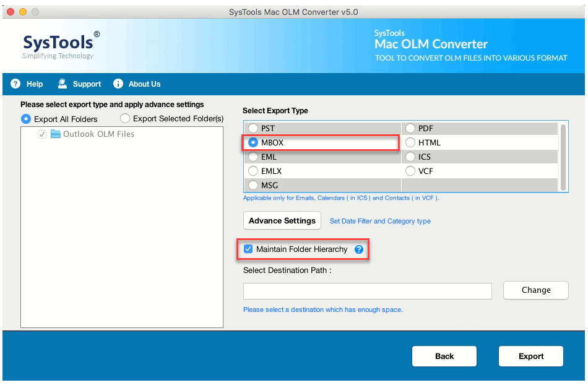Image resolution: width=588 pixels, height=385 pixels.
Task: Click the SysTools logo
Action: tap(61, 45)
